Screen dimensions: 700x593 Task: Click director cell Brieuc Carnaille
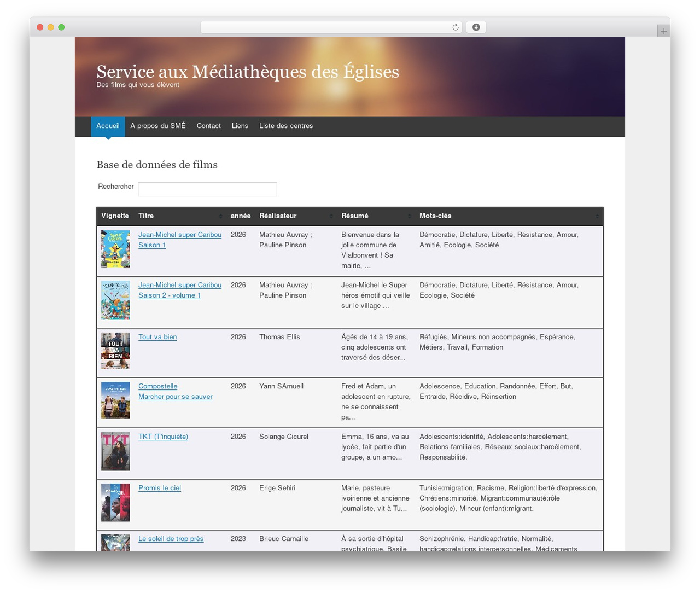coord(284,539)
